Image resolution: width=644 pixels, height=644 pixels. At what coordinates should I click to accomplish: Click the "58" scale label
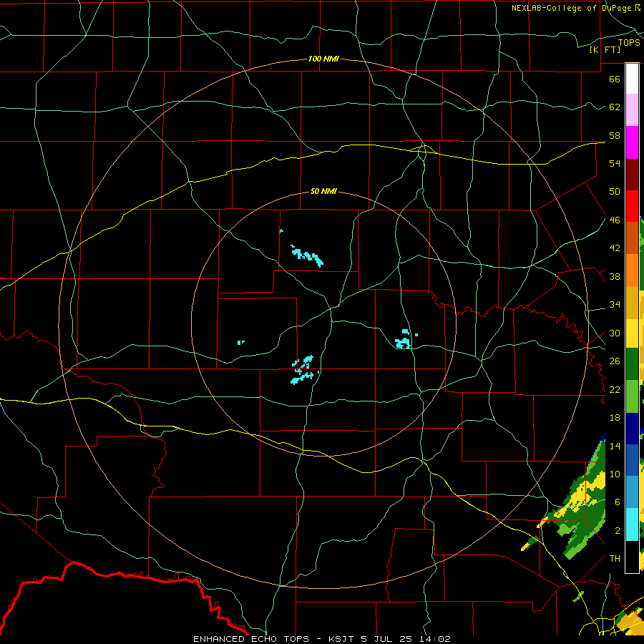tap(615, 135)
